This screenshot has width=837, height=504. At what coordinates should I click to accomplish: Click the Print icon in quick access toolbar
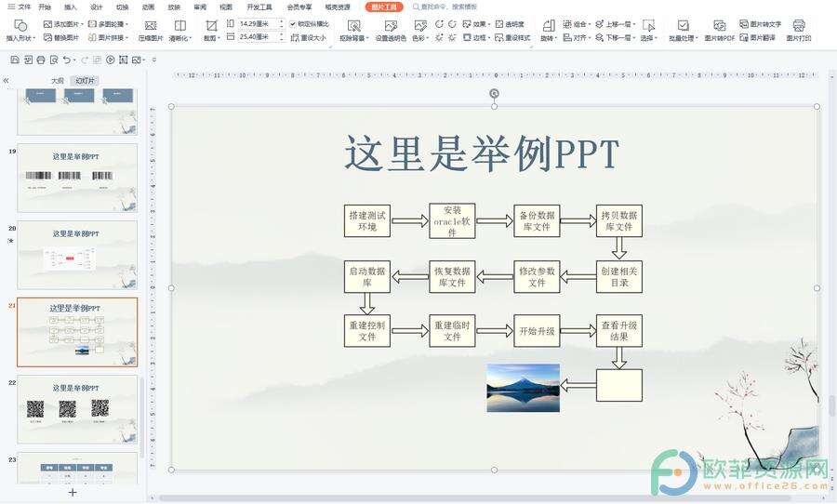tap(41, 60)
